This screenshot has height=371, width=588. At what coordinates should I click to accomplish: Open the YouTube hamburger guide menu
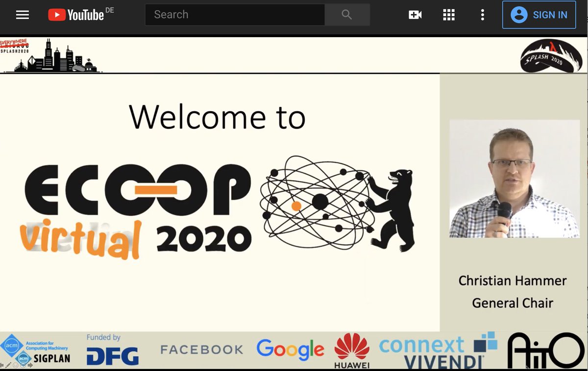pos(23,15)
